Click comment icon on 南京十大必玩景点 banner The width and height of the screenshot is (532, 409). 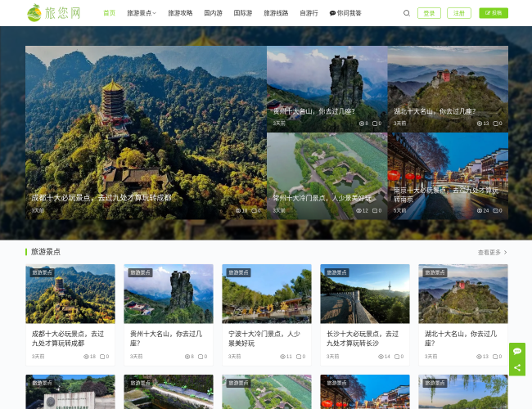coord(495,210)
